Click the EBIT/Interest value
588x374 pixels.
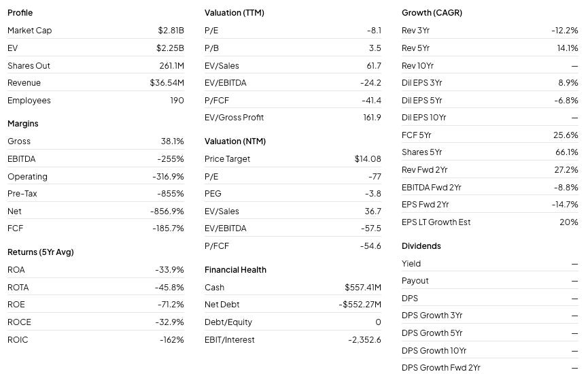(x=364, y=340)
